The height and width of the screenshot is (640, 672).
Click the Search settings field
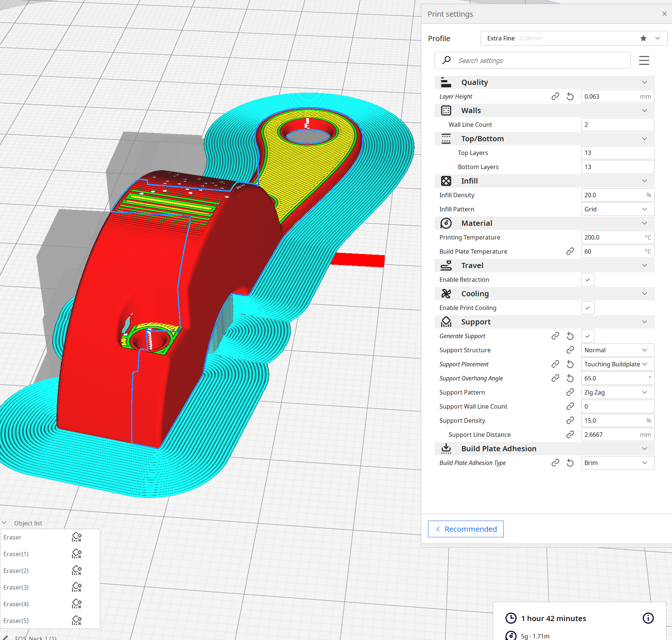(532, 60)
